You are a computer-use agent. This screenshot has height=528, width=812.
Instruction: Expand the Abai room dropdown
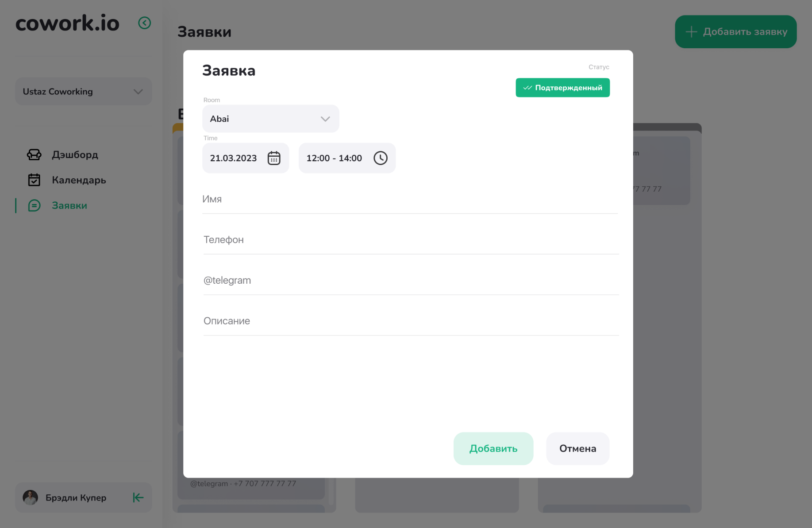pos(270,119)
